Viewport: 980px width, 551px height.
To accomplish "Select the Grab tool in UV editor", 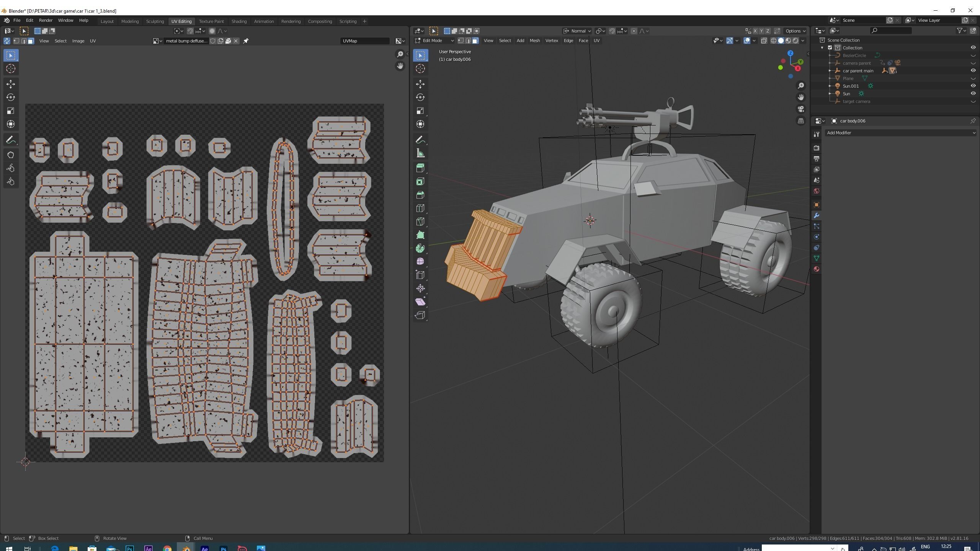I will click(11, 155).
